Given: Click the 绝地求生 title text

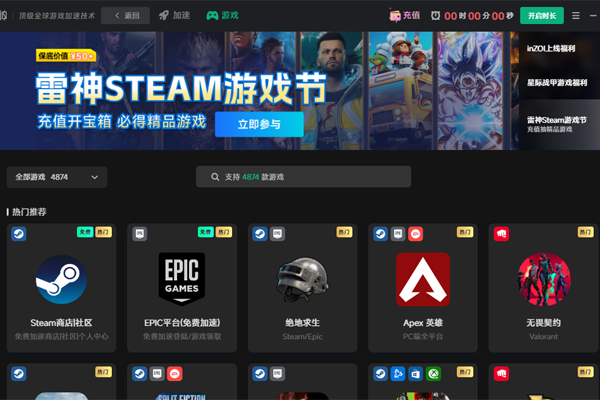Looking at the screenshot, I should coord(302,323).
